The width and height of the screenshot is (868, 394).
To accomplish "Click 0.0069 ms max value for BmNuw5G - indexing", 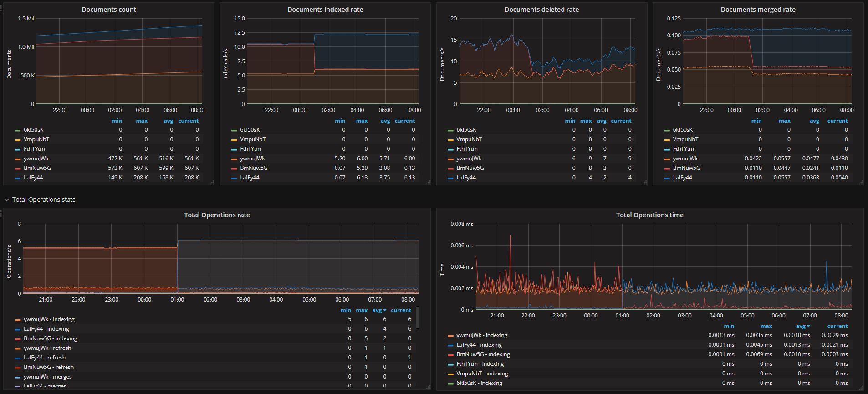I will tap(759, 354).
